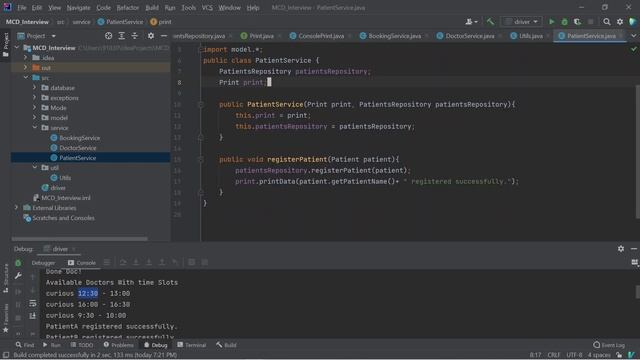This screenshot has width=640, height=360.
Task: Hide the Project tool window
Action: coord(164,36)
